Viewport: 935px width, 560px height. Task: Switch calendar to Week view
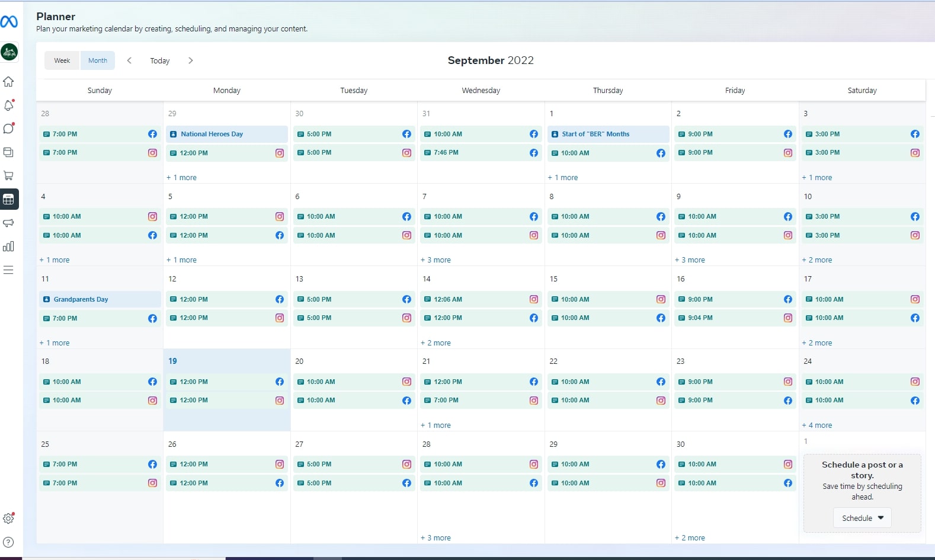coord(62,60)
